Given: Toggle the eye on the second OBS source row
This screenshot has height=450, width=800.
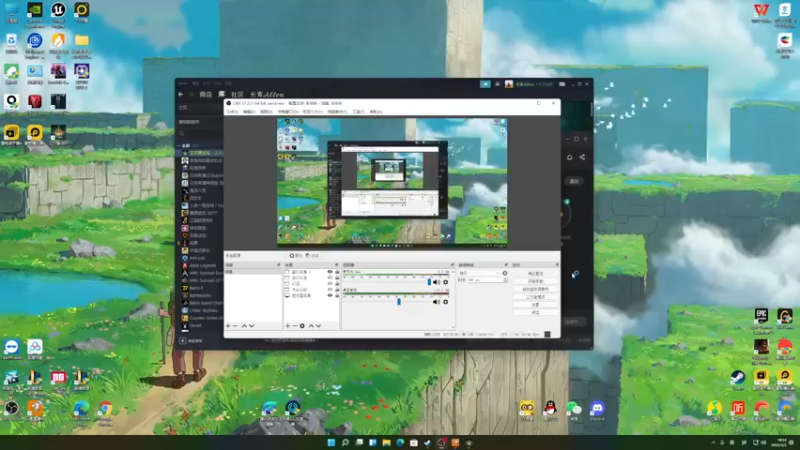Looking at the screenshot, I should (x=330, y=278).
